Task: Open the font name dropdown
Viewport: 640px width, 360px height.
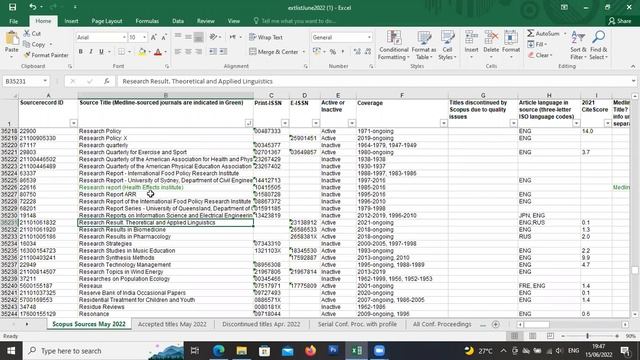Action: (x=124, y=37)
